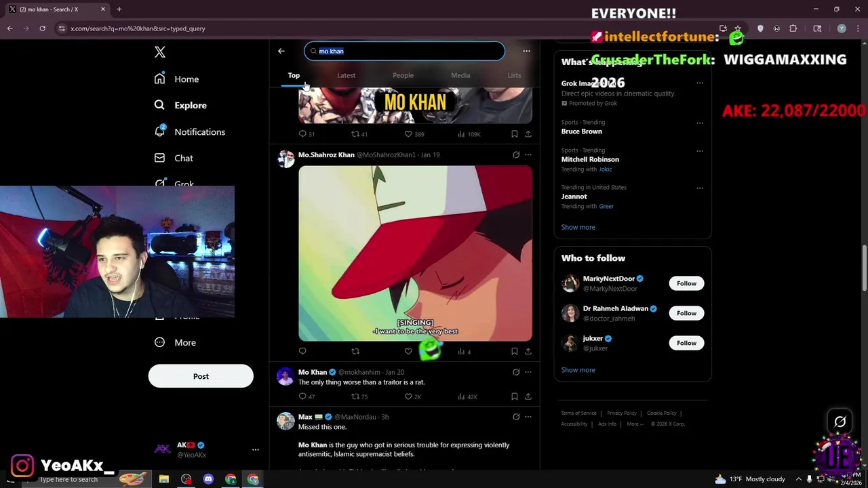Reply to the Mo.Shahroz Khan post
Screen dimensions: 868x488
[302, 351]
